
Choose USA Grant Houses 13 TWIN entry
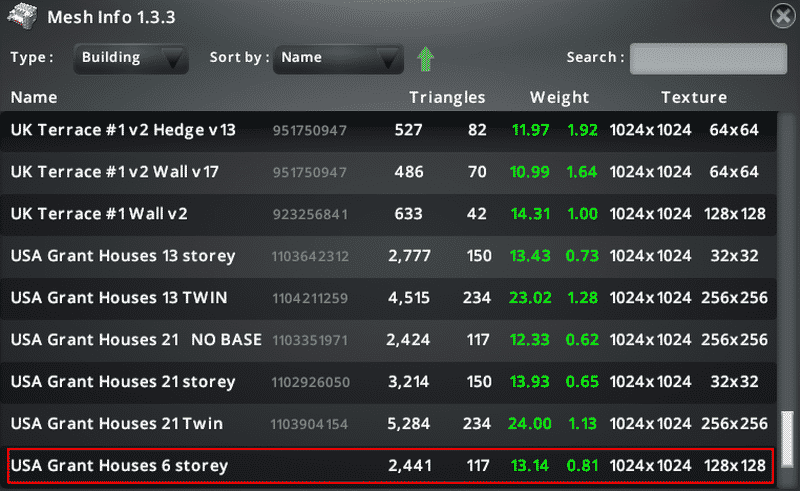[x=390, y=298]
